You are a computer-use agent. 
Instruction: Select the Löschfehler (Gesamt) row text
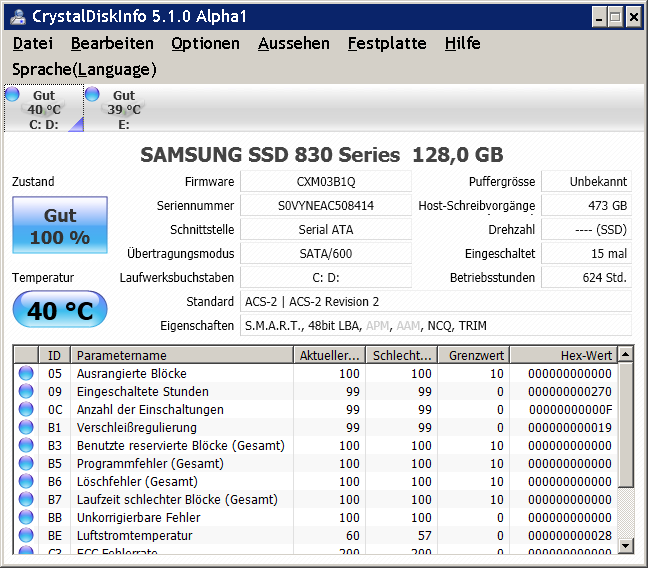[x=137, y=481]
